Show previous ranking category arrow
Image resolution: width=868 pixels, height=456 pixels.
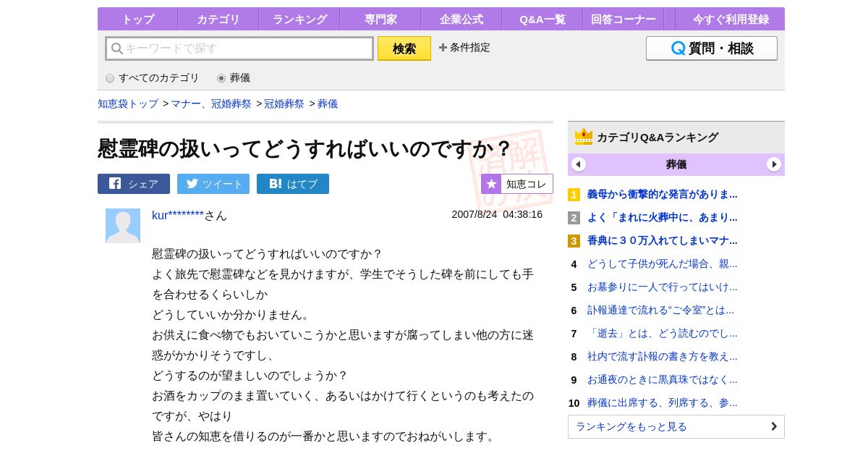(579, 164)
